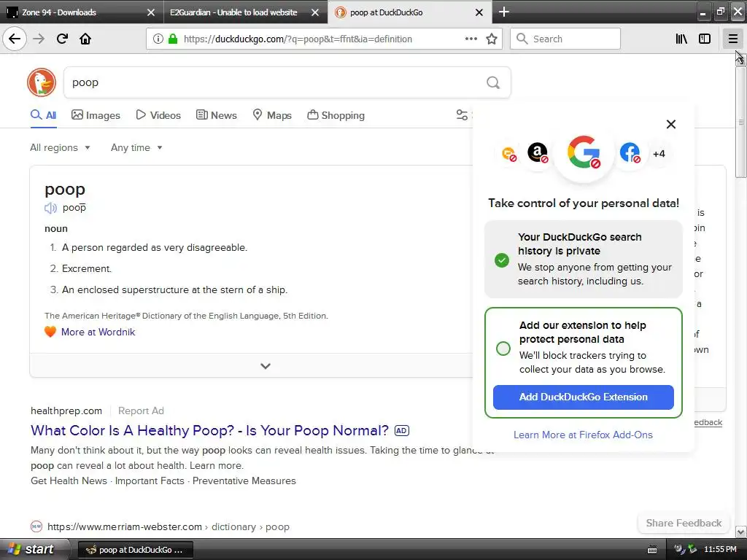Open the Any time filter dropdown
The width and height of the screenshot is (747, 560).
tap(136, 147)
